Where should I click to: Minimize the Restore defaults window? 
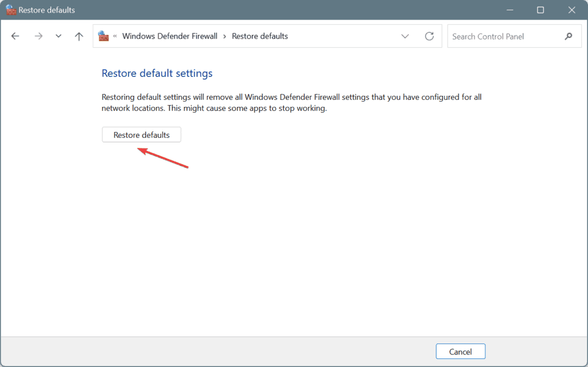click(x=510, y=10)
